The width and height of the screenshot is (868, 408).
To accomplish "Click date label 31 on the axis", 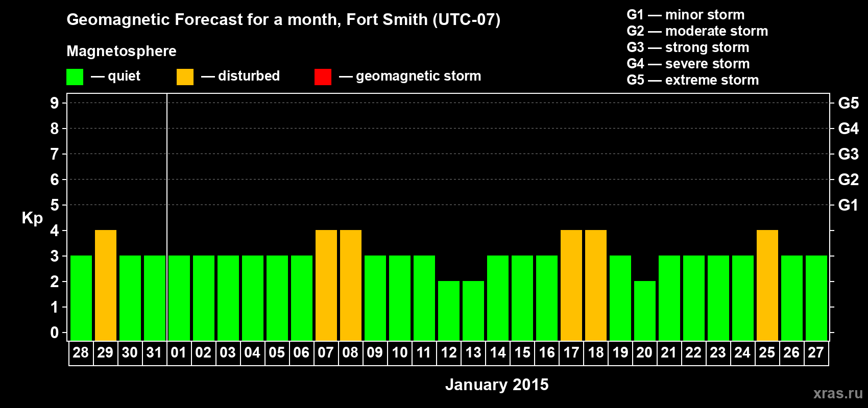I will pos(154,352).
